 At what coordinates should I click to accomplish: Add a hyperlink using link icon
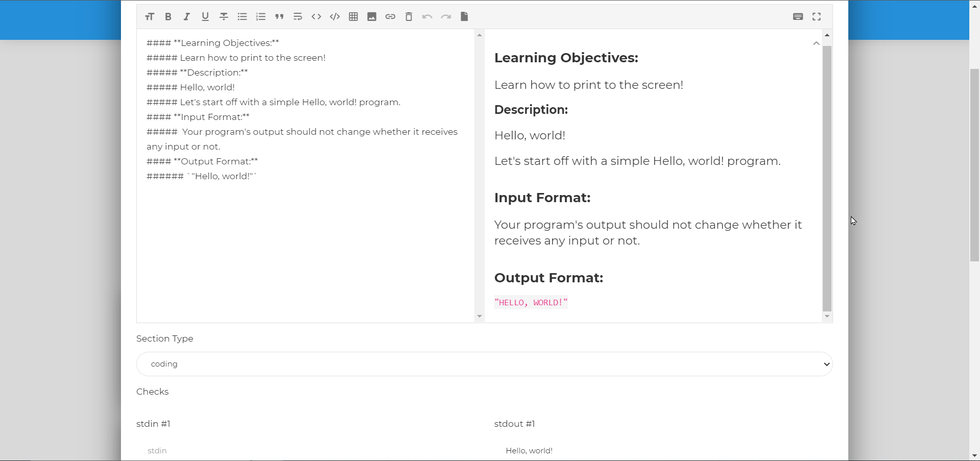pyautogui.click(x=390, y=17)
